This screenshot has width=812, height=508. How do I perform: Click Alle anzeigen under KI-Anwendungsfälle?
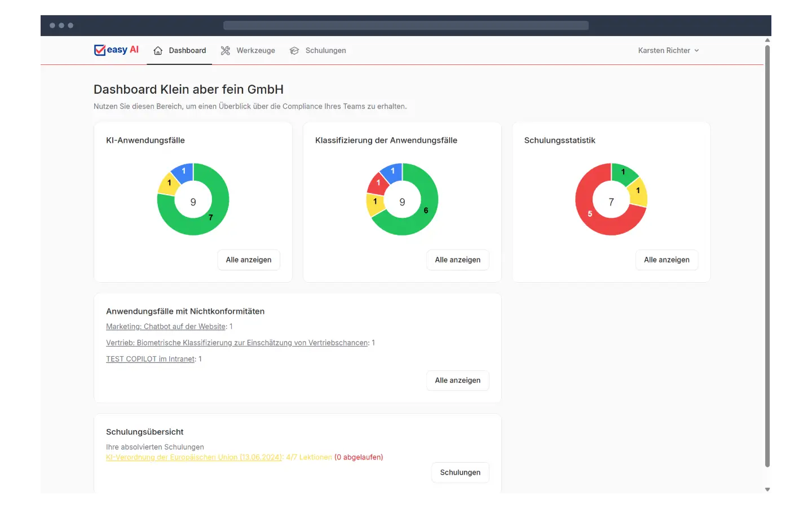tap(248, 260)
